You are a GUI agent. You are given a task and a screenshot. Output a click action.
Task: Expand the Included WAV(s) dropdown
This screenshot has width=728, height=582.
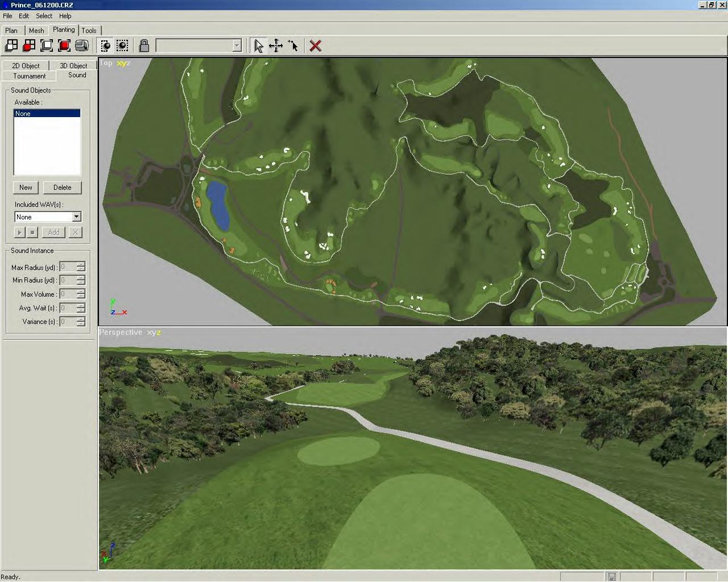click(x=76, y=217)
